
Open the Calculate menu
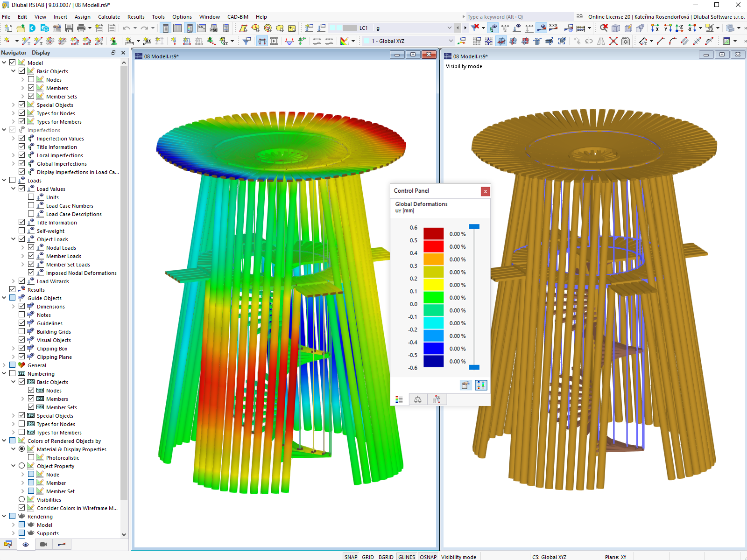(x=109, y=17)
